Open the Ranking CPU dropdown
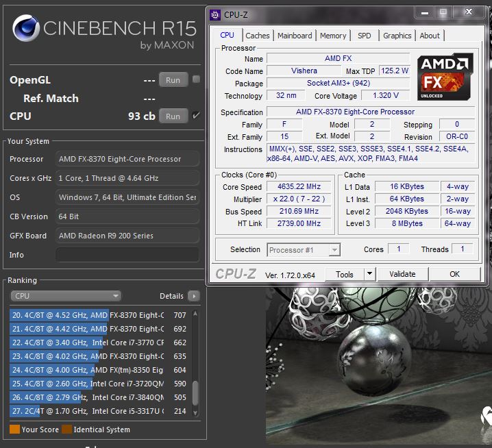This screenshot has height=448, width=492. (66, 296)
